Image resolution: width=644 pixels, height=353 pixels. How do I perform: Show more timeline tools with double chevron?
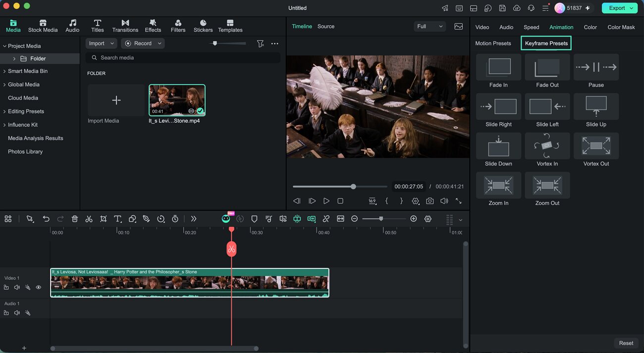coord(194,219)
